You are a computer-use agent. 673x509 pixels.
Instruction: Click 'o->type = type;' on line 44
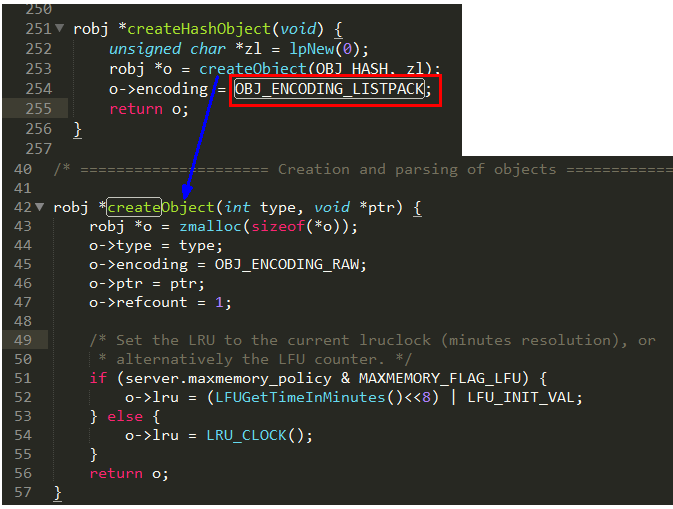156,245
